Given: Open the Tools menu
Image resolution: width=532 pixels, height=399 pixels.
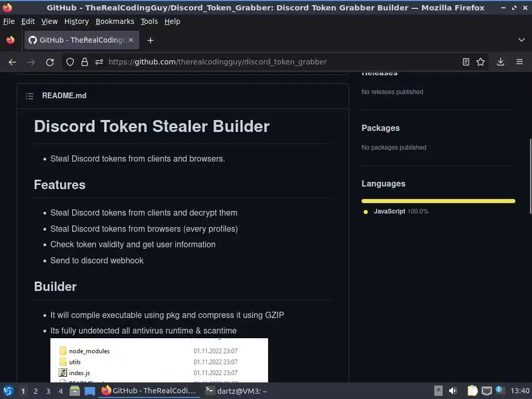Looking at the screenshot, I should click(149, 21).
